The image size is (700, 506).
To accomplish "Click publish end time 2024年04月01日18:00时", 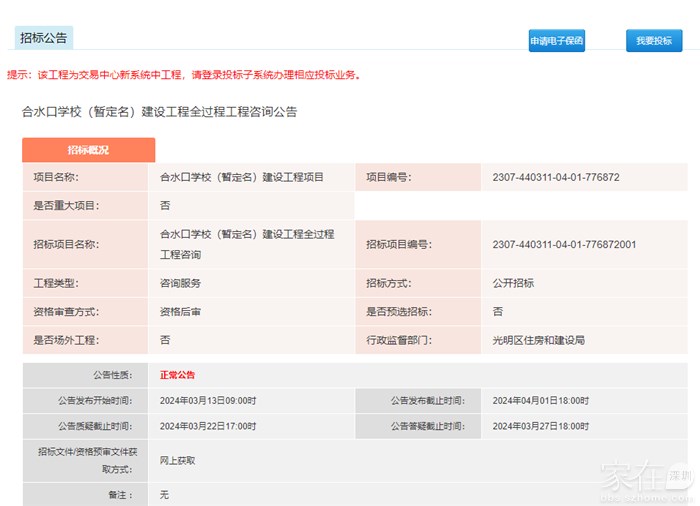I will 541,400.
